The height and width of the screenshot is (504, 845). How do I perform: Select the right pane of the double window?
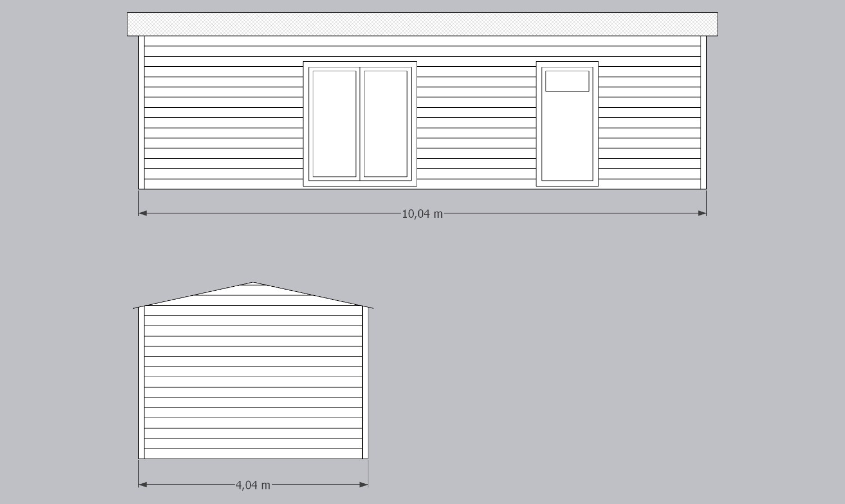click(385, 123)
